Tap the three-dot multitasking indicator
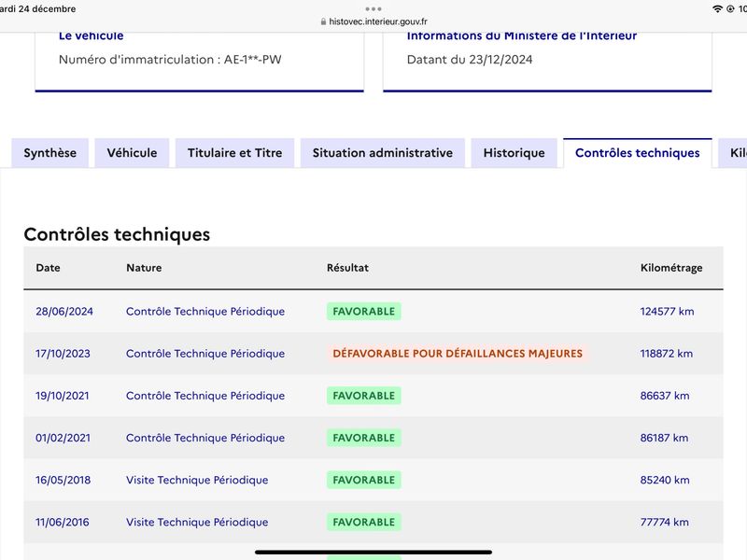The image size is (747, 560). pos(373,8)
